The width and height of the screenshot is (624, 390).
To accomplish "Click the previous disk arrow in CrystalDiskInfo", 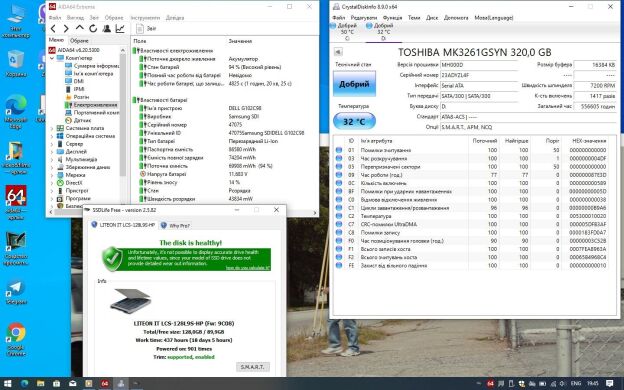I will (338, 52).
